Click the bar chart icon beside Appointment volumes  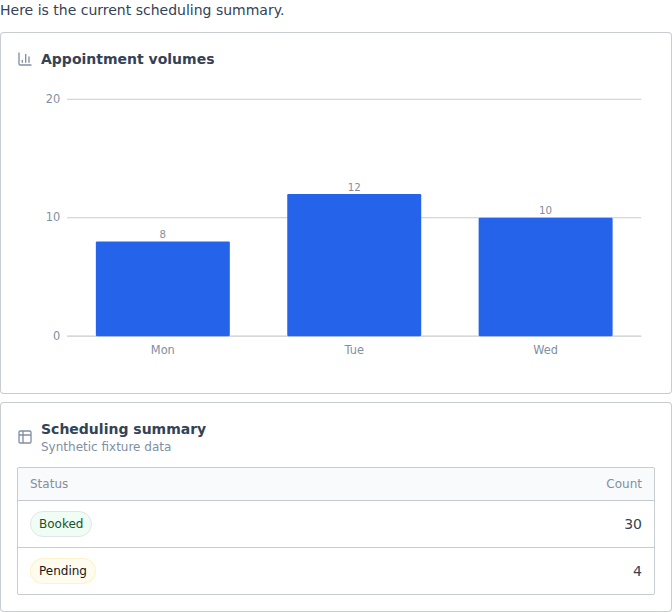click(x=25, y=59)
